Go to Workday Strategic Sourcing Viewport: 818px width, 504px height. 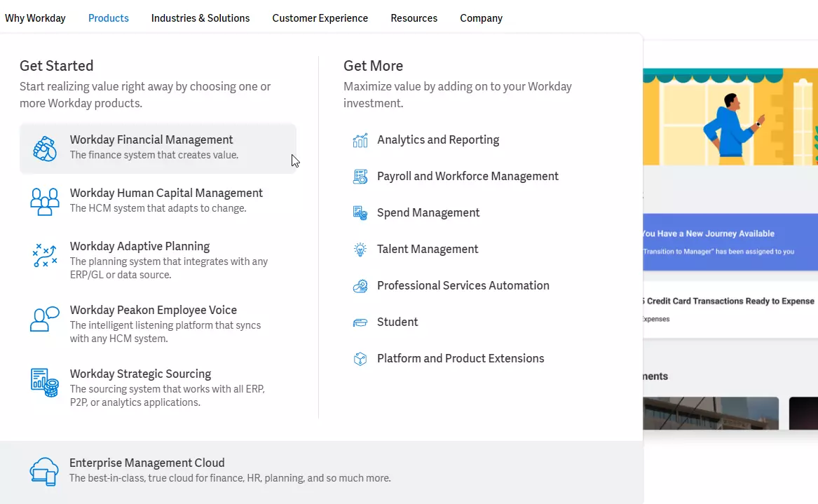click(x=140, y=374)
